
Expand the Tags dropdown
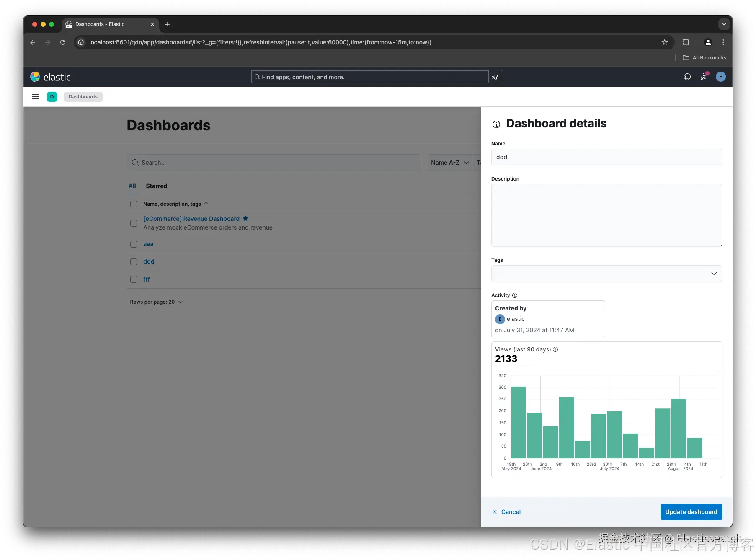point(606,274)
